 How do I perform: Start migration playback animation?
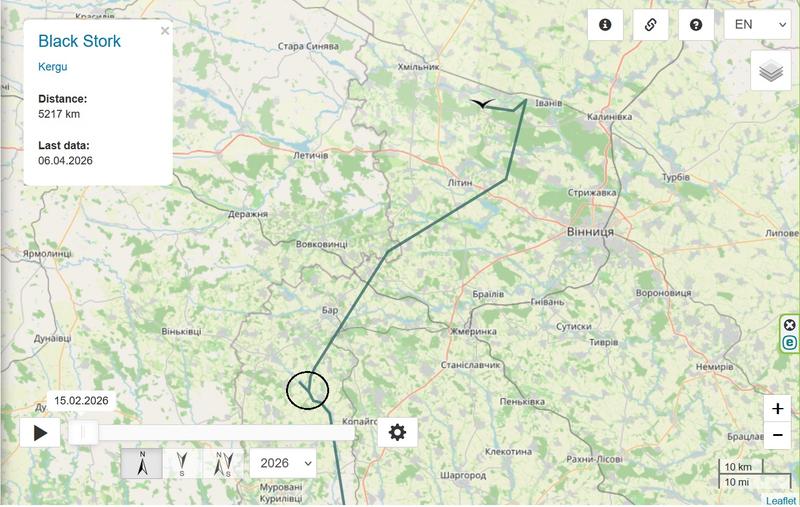pos(40,433)
